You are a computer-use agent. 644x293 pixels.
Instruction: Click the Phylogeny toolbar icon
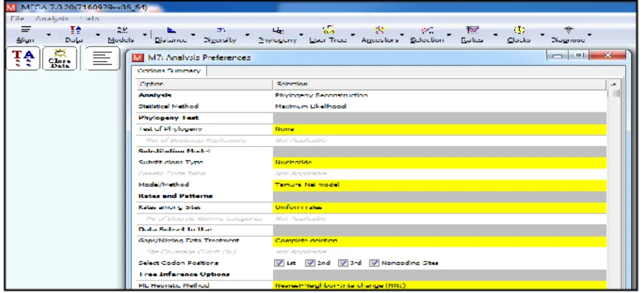point(278,35)
